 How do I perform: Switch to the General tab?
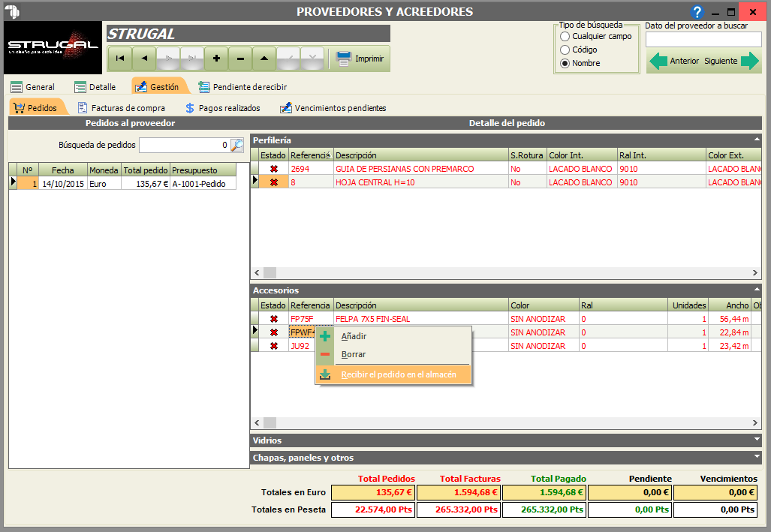[x=32, y=87]
